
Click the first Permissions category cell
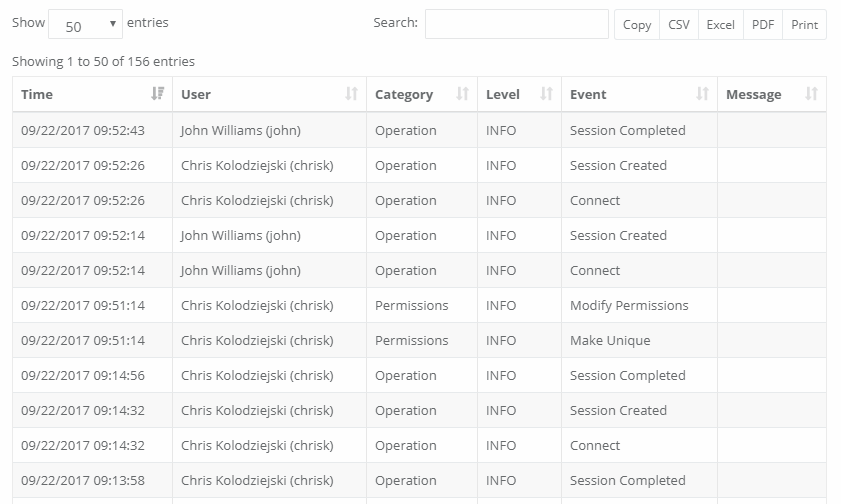click(x=411, y=305)
